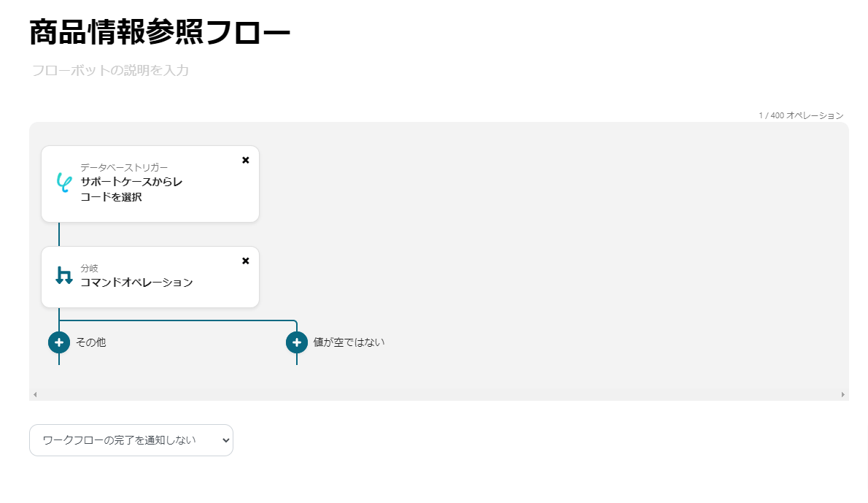Select the 値が空ではない branch label
This screenshot has height=503, width=868.
pos(349,342)
